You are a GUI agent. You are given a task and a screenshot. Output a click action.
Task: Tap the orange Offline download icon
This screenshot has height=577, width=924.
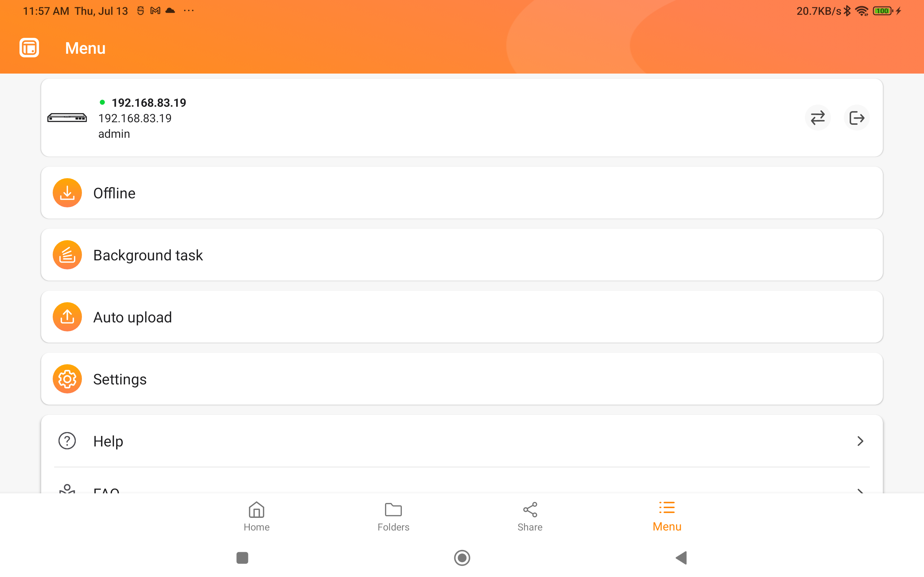[x=67, y=193]
